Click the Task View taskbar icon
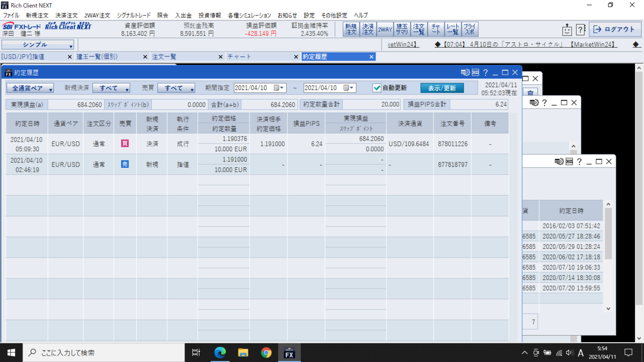Screen dimensions: 644x362 (196, 352)
